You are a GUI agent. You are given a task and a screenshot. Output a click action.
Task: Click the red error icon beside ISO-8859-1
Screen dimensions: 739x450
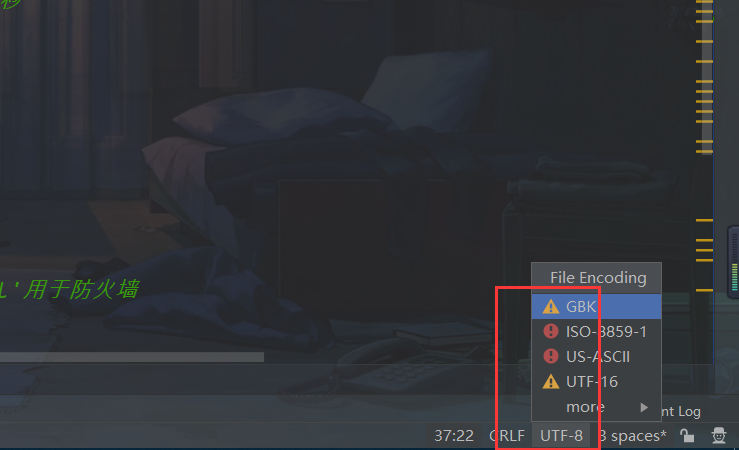(550, 331)
